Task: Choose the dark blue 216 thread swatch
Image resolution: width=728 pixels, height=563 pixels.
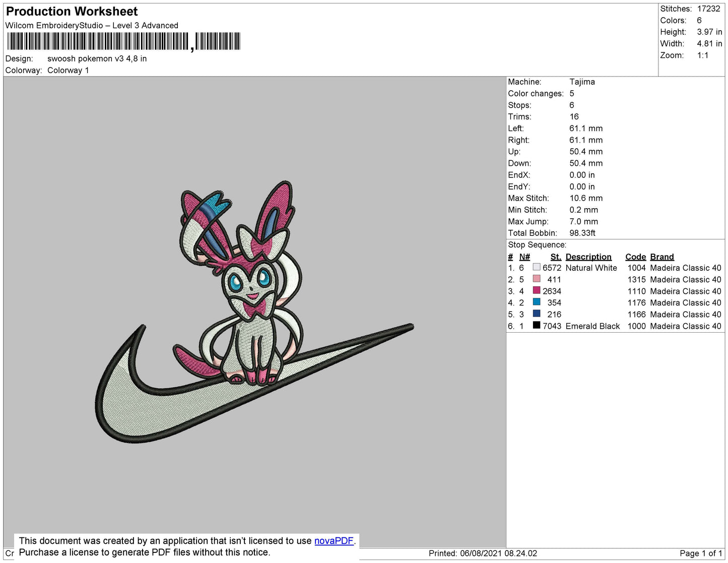Action: point(537,314)
